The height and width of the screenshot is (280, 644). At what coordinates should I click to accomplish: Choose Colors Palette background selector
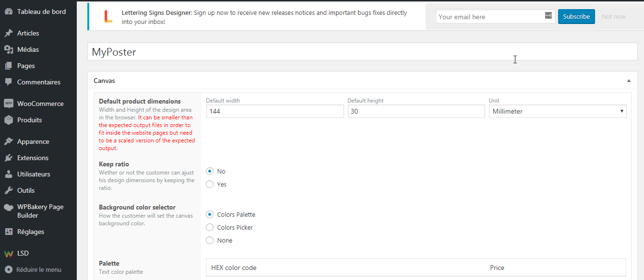click(210, 214)
